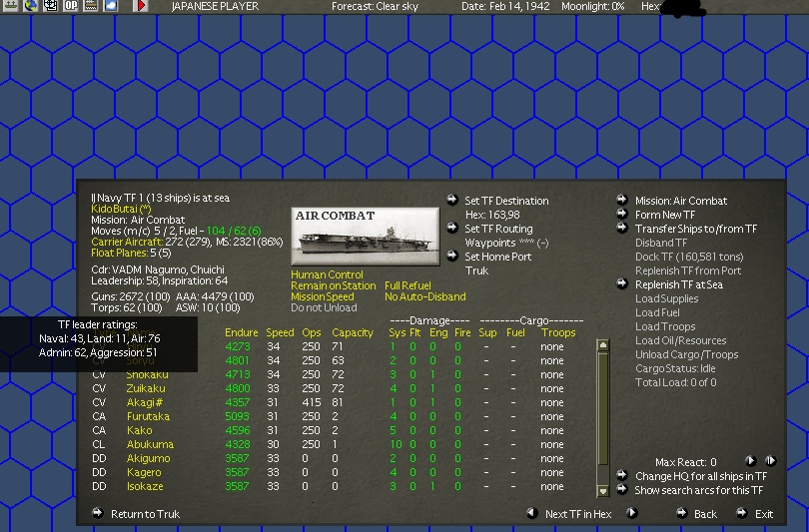Open the OP operations report icon
Screen dimensions: 809x532
click(71, 6)
